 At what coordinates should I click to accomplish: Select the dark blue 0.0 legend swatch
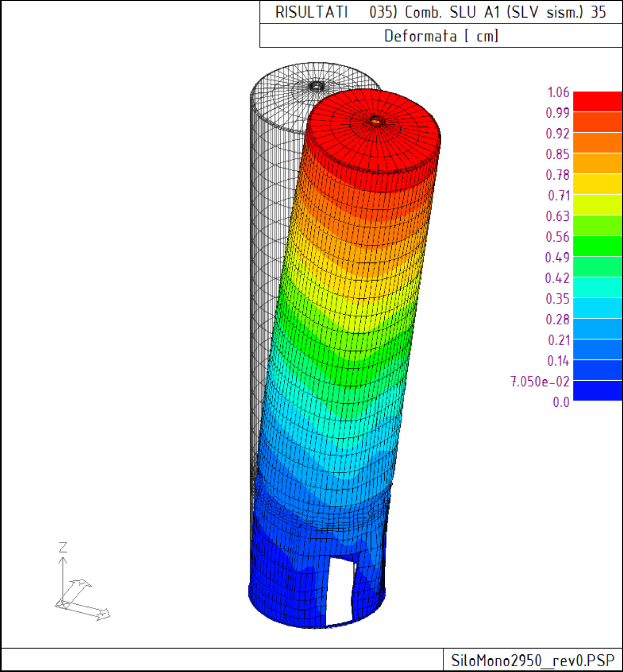pyautogui.click(x=597, y=390)
